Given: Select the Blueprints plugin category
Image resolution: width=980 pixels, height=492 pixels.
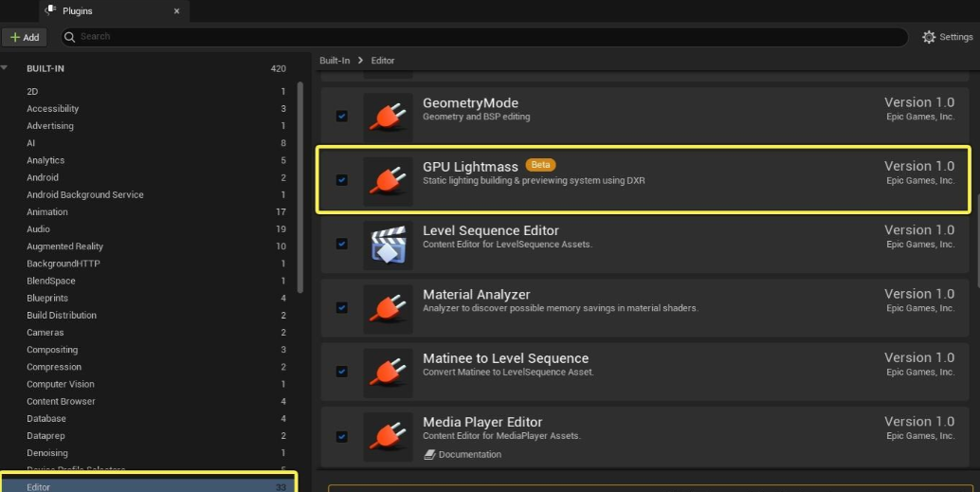Looking at the screenshot, I should [x=47, y=298].
